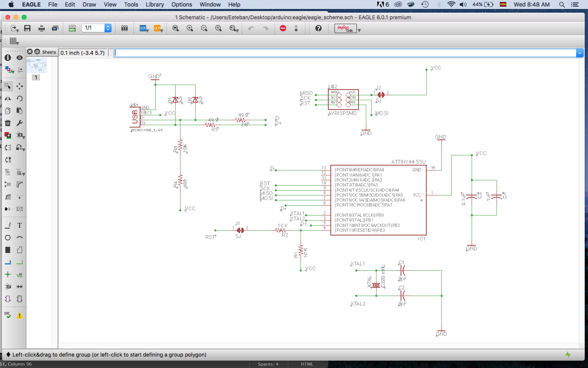Open the Tools menu
The height and width of the screenshot is (368, 588).
point(131,4)
